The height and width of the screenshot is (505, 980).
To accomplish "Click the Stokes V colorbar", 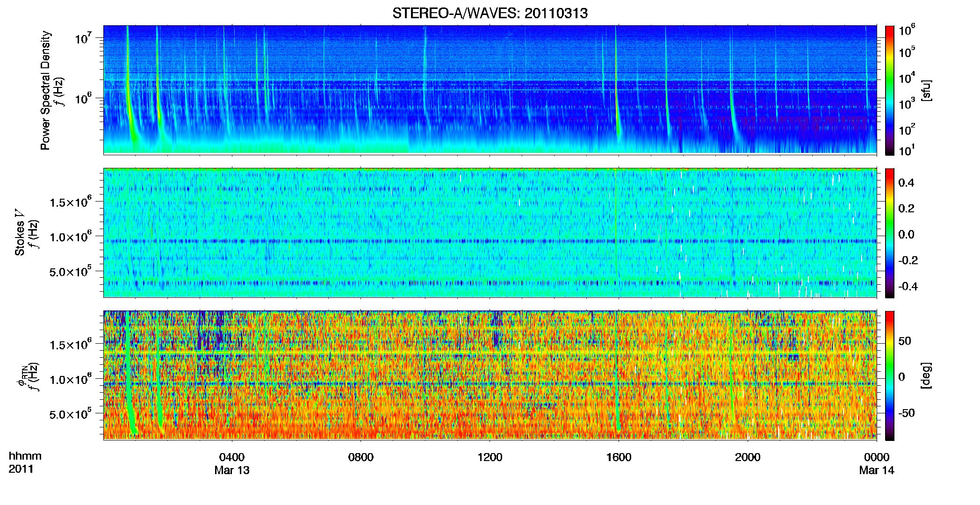I will (x=889, y=233).
